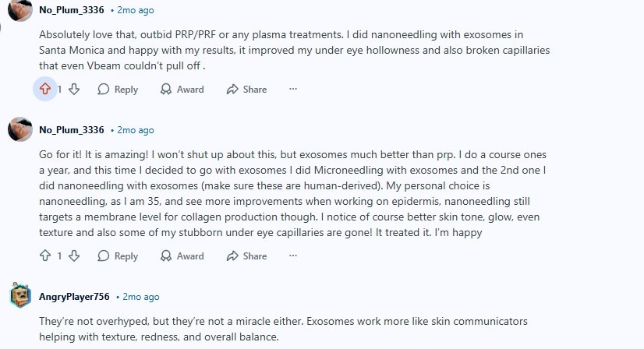
Task: Give Award to the first comment
Action: (x=182, y=90)
